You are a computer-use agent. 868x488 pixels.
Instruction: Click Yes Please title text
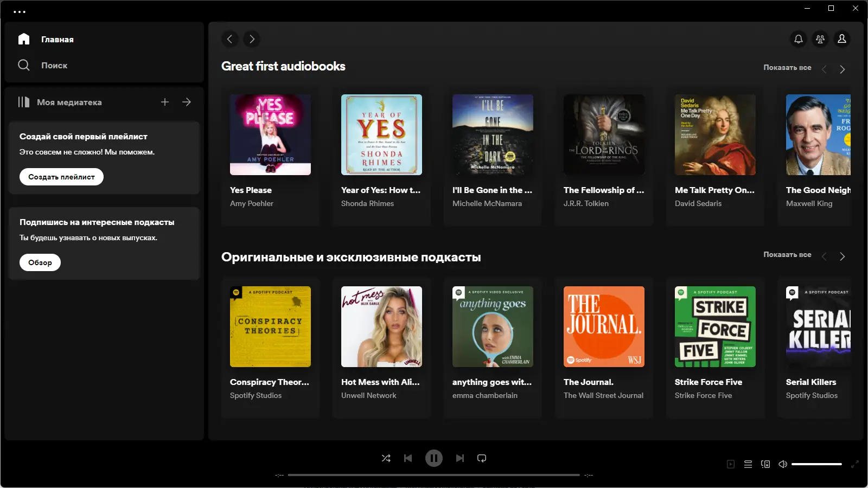(251, 190)
